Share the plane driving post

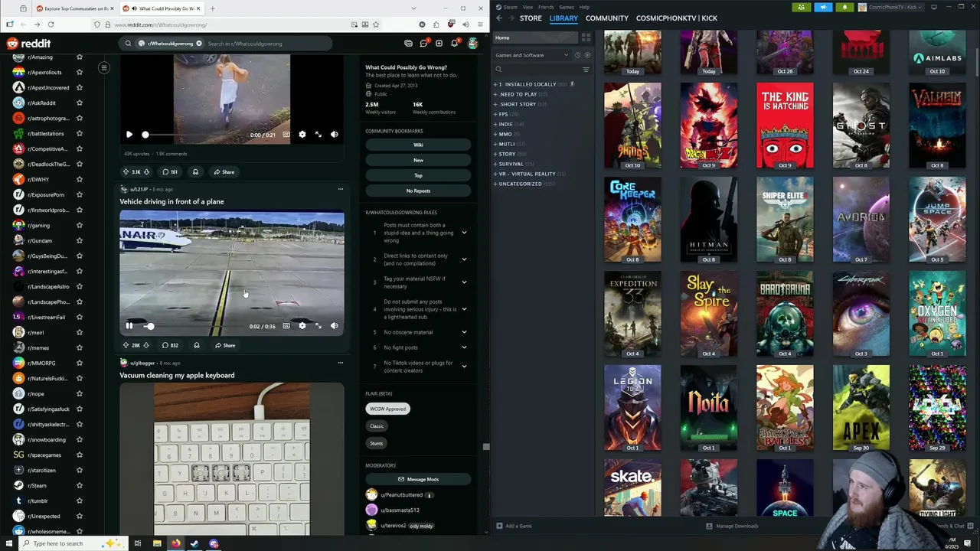(225, 345)
